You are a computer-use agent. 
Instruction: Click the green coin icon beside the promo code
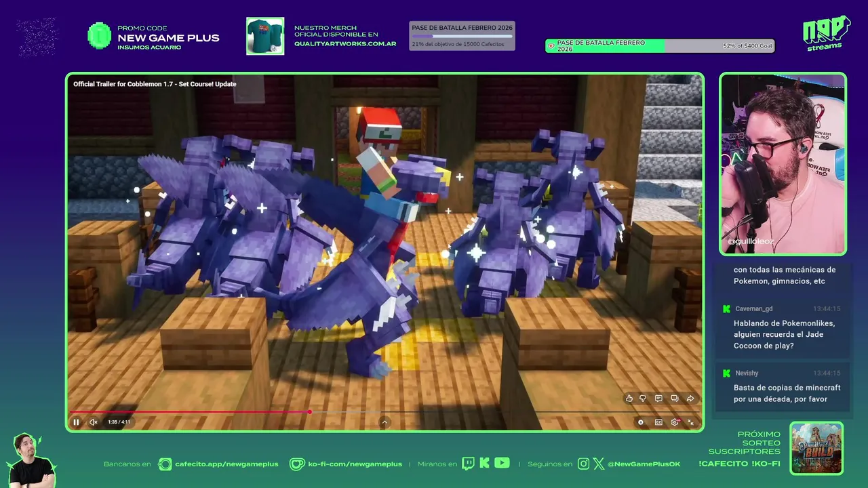point(99,36)
